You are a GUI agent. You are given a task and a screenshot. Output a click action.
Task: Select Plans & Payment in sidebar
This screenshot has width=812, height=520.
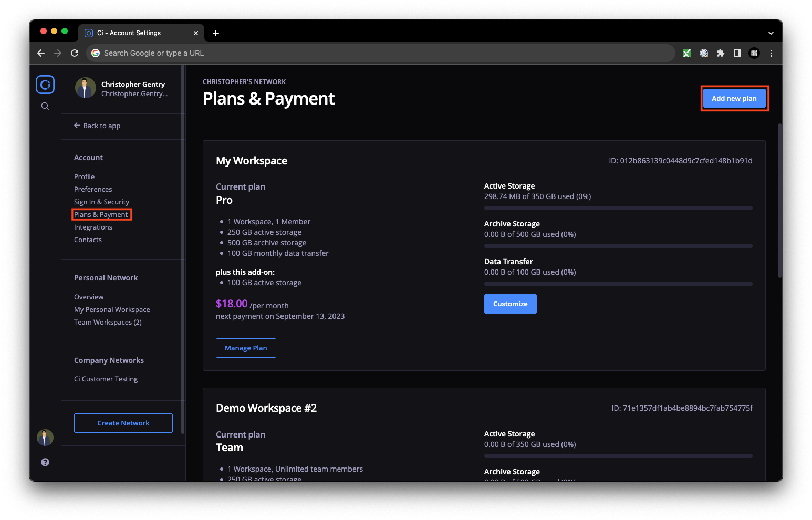(101, 214)
